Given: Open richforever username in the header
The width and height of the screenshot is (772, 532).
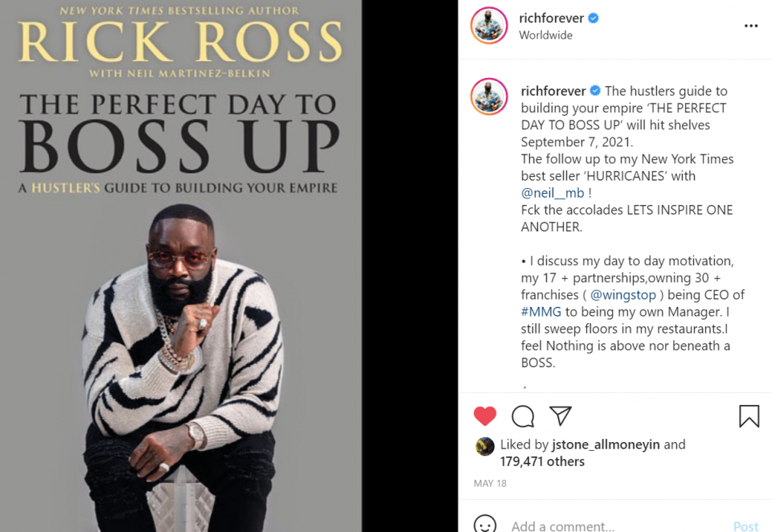Looking at the screenshot, I should click(x=551, y=18).
